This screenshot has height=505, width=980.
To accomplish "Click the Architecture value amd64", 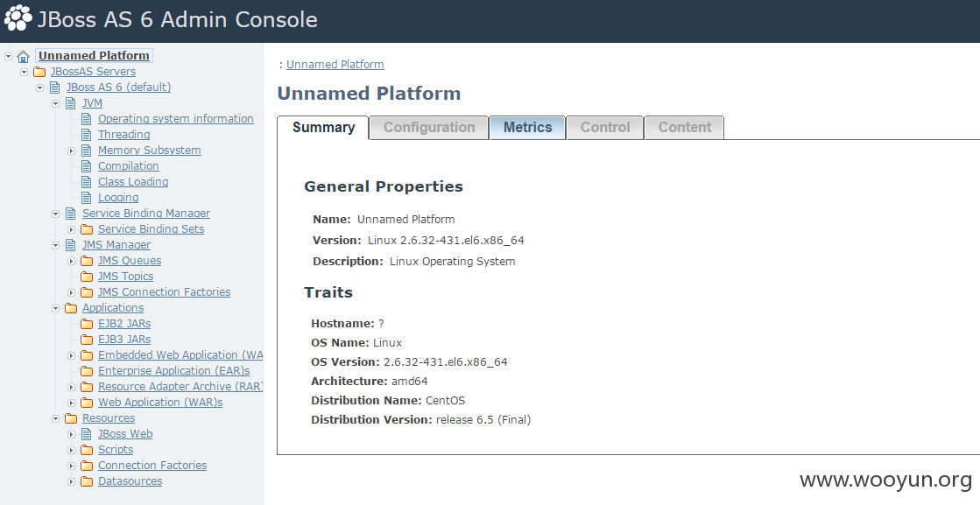I will coord(409,381).
